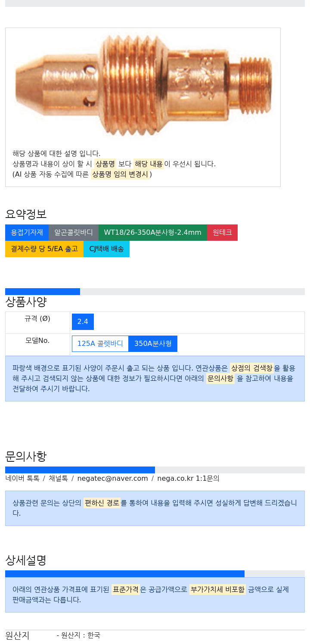Choose the 350A분사형 model option
The width and height of the screenshot is (310, 644).
pyautogui.click(x=153, y=344)
